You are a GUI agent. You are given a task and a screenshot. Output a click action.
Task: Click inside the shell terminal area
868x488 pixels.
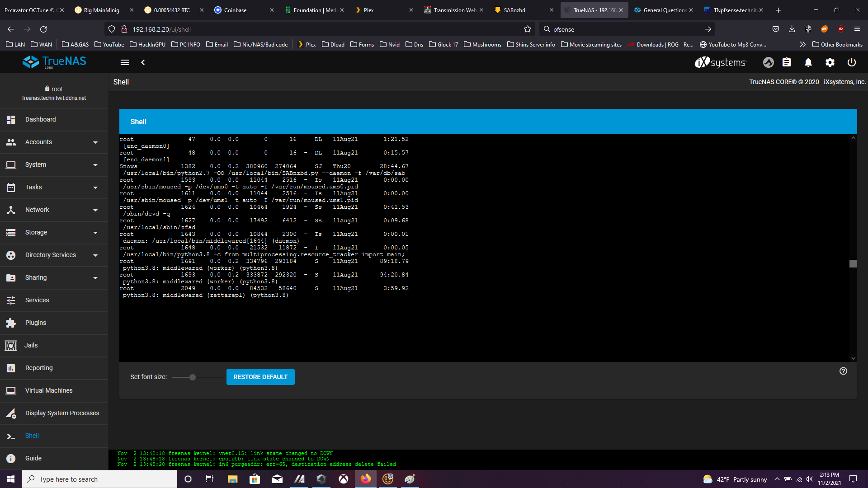[484, 248]
